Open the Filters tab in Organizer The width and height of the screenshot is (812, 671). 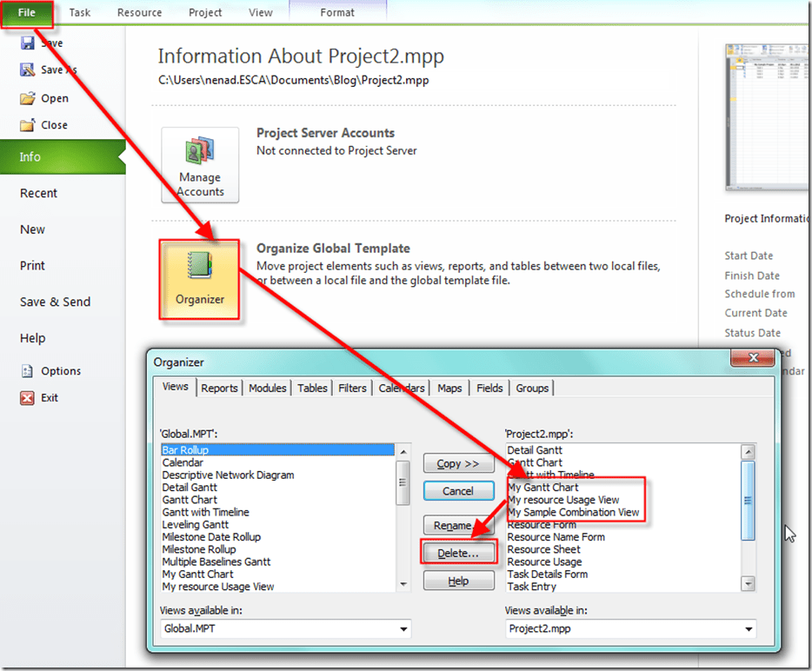[x=352, y=389]
